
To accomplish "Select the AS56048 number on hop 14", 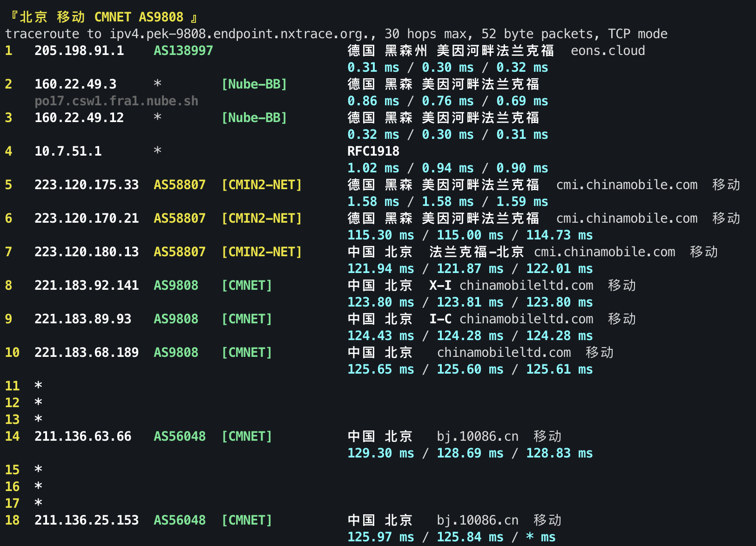I will click(179, 437).
